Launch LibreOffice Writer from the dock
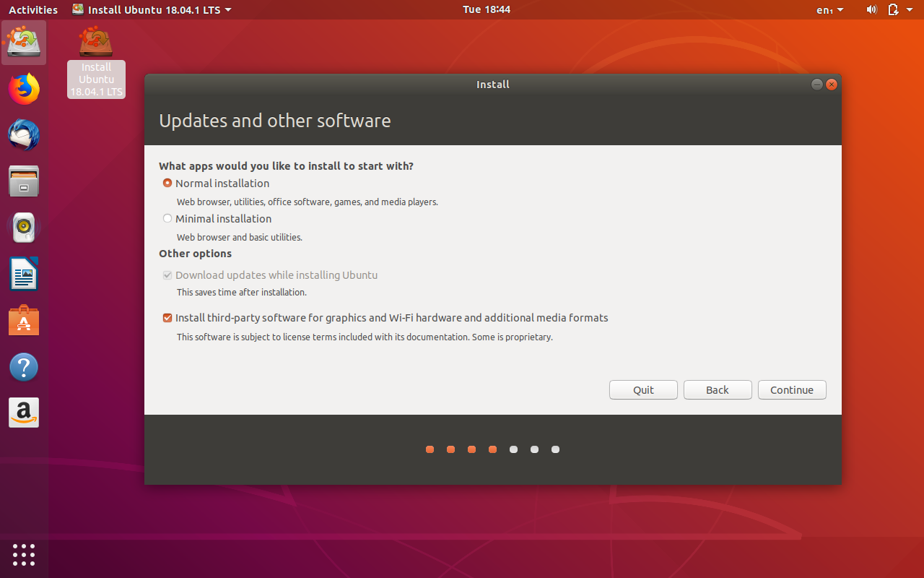This screenshot has width=924, height=578. pyautogui.click(x=24, y=275)
